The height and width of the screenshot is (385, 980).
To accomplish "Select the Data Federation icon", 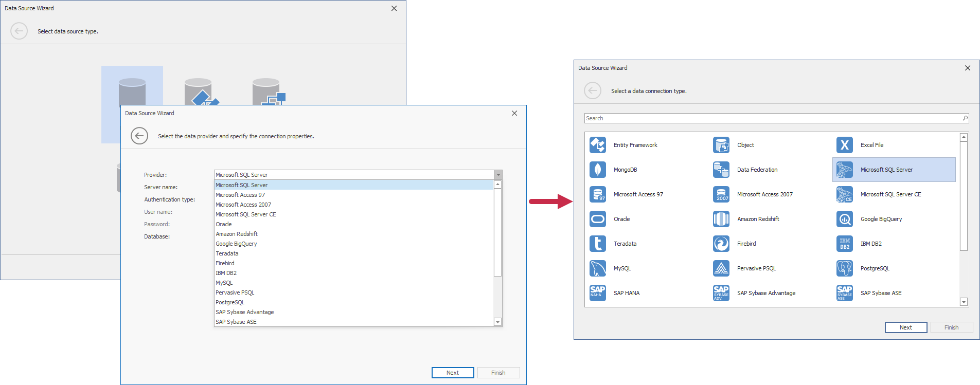I will point(721,170).
